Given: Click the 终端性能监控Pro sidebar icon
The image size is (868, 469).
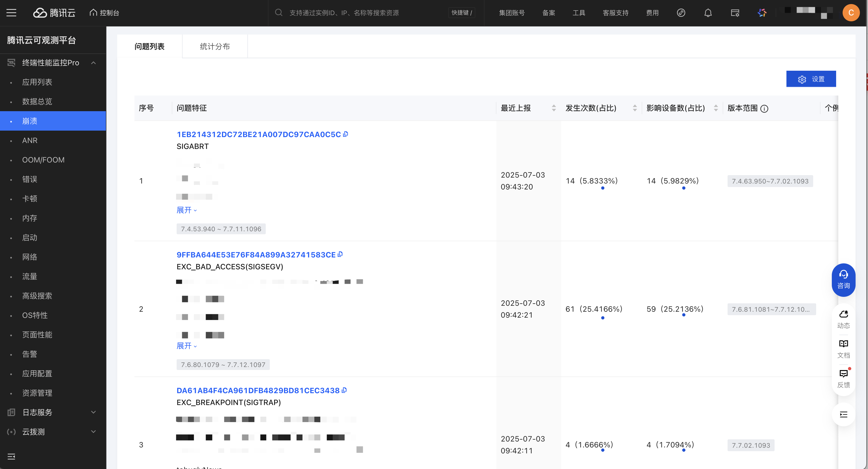Looking at the screenshot, I should click(11, 63).
